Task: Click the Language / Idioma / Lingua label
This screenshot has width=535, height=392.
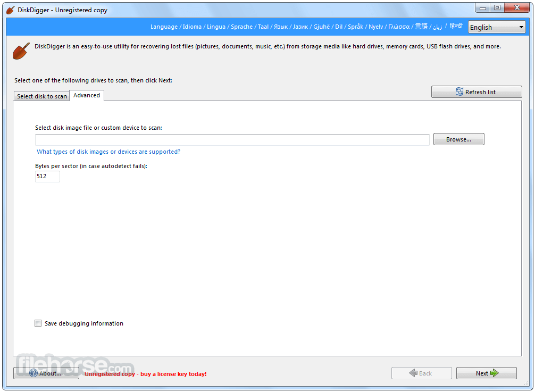Action: coord(306,27)
